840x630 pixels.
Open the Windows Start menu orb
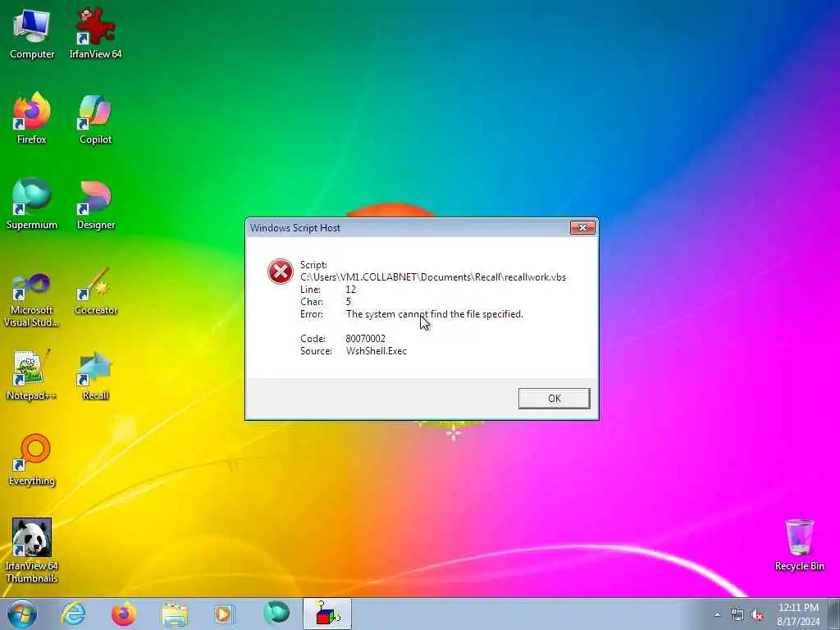(22, 614)
